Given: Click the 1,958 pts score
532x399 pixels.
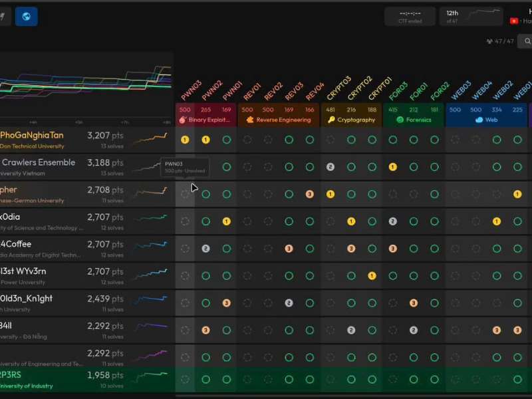Looking at the screenshot, I should [x=105, y=375].
